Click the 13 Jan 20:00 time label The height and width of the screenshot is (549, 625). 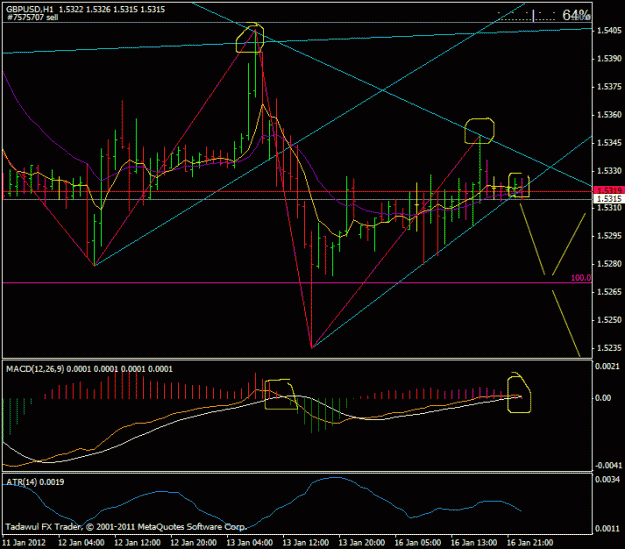(362, 543)
